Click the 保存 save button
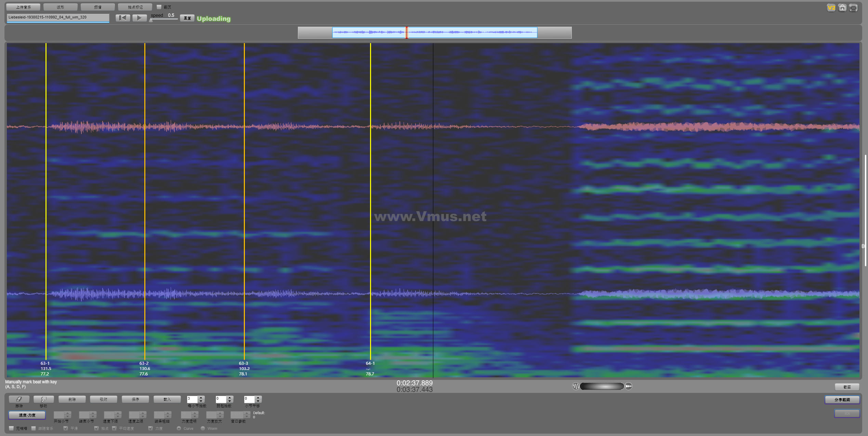868x436 pixels. tap(135, 399)
